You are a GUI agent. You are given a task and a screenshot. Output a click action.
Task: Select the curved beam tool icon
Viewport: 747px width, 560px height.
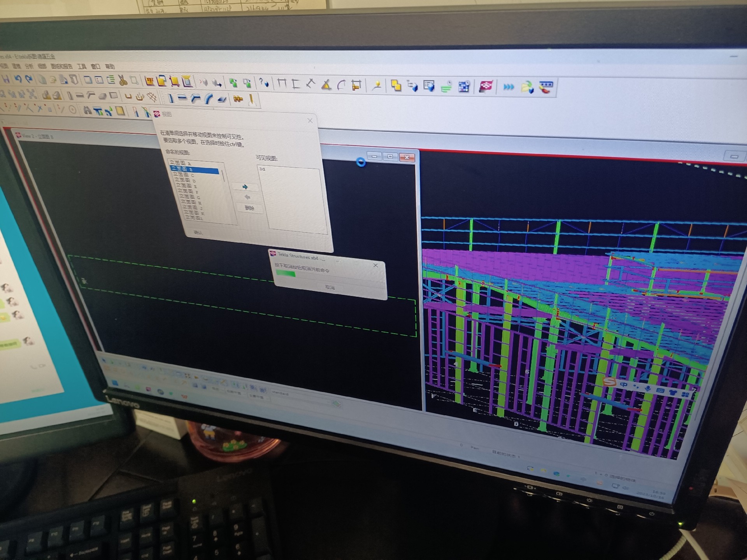click(x=209, y=99)
